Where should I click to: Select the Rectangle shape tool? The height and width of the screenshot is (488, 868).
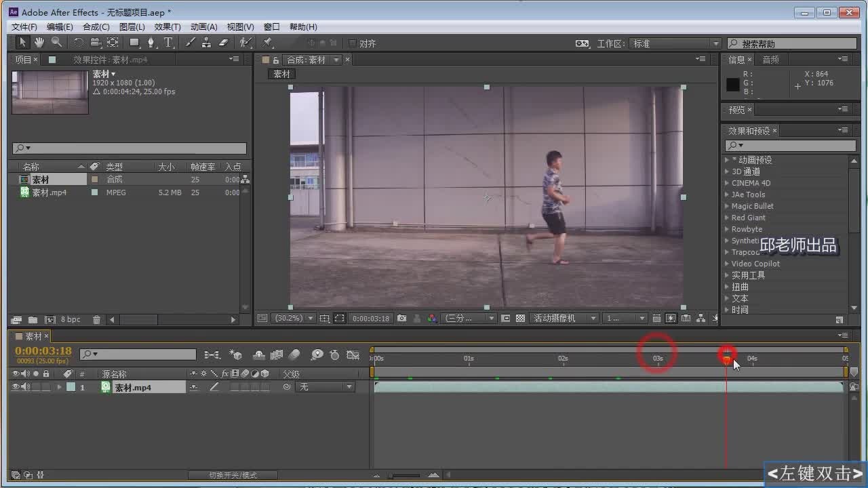[135, 42]
